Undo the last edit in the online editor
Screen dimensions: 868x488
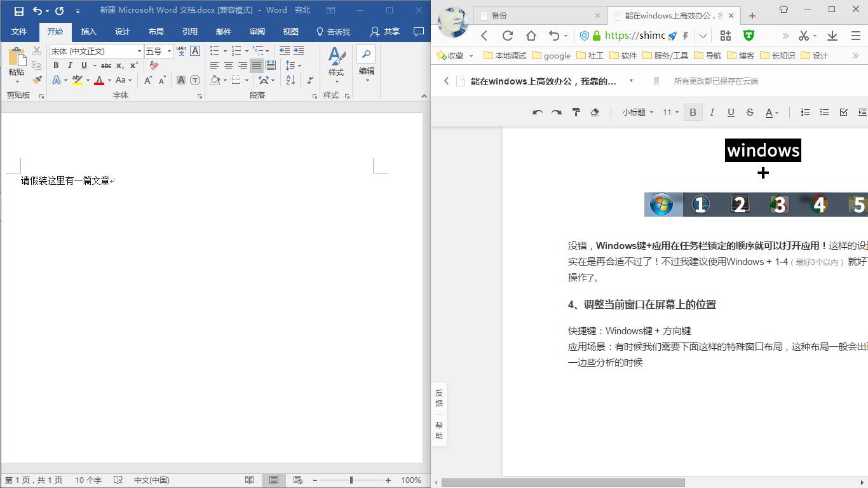pos(538,112)
